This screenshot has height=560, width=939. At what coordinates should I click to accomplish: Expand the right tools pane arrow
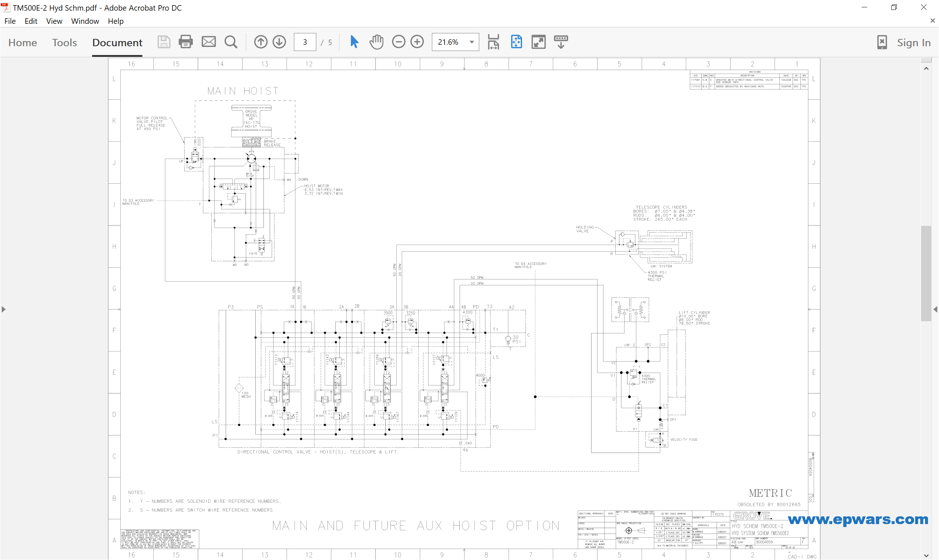pyautogui.click(x=935, y=310)
